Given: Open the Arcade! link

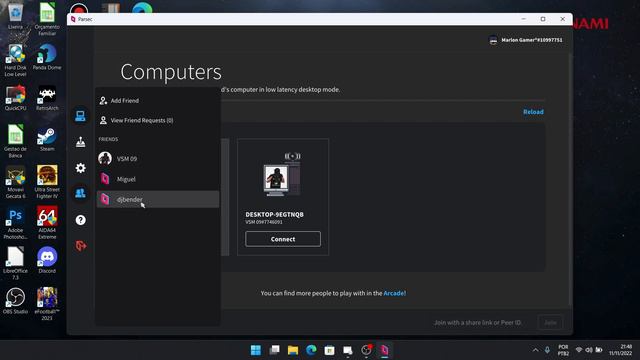Looking at the screenshot, I should pos(394,293).
